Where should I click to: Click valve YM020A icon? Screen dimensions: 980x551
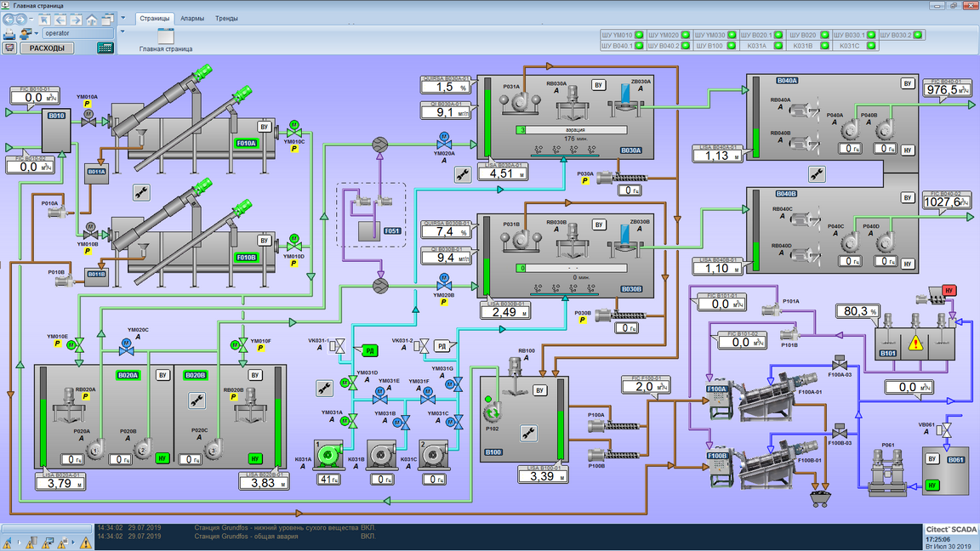click(444, 141)
